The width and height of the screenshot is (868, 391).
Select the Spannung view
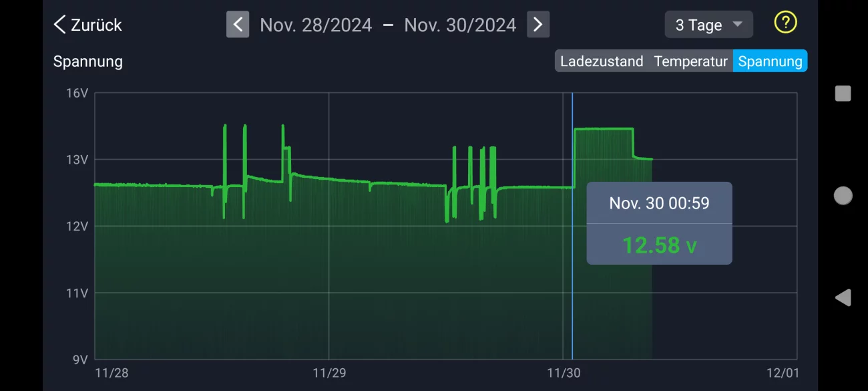(x=770, y=61)
